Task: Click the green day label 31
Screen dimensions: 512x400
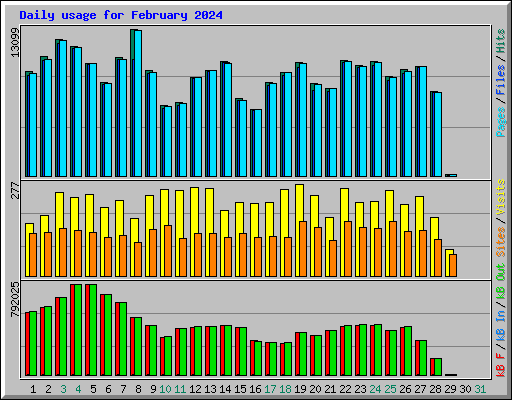Action: pyautogui.click(x=480, y=389)
